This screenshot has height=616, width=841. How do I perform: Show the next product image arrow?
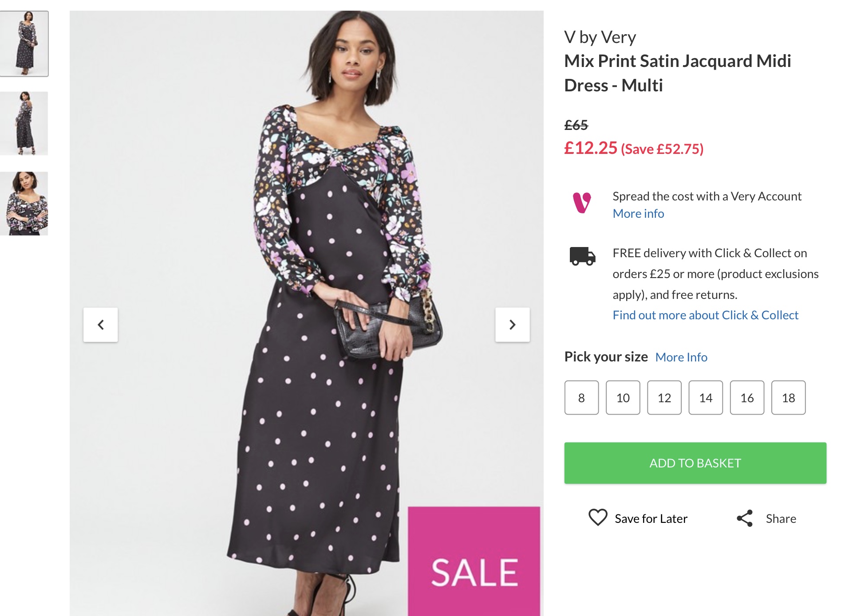pyautogui.click(x=512, y=325)
